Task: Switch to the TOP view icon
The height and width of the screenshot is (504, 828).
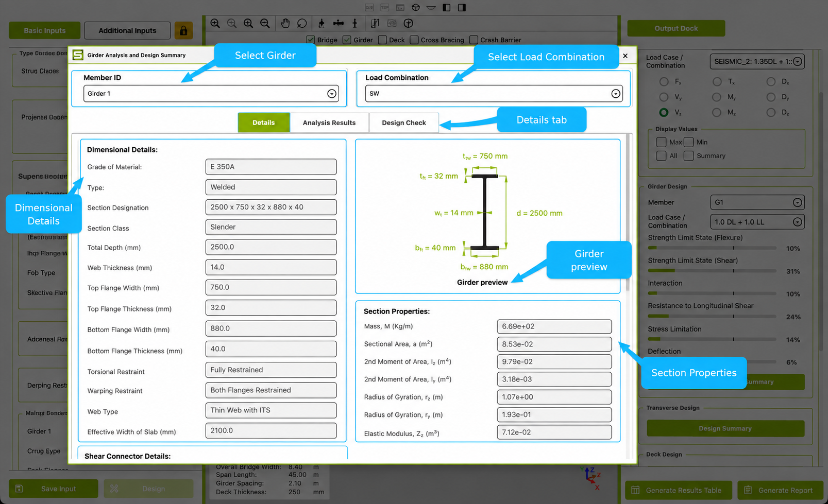Action: click(x=385, y=7)
